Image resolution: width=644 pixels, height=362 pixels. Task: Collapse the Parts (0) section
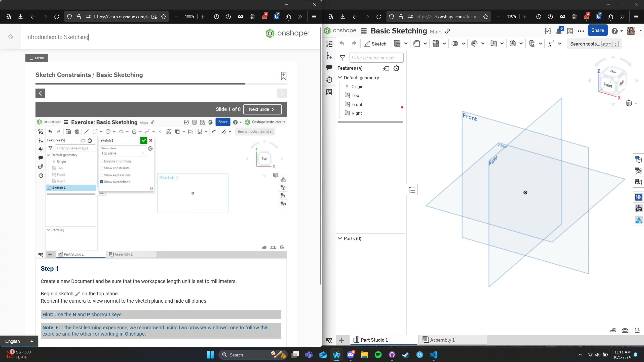(x=340, y=238)
